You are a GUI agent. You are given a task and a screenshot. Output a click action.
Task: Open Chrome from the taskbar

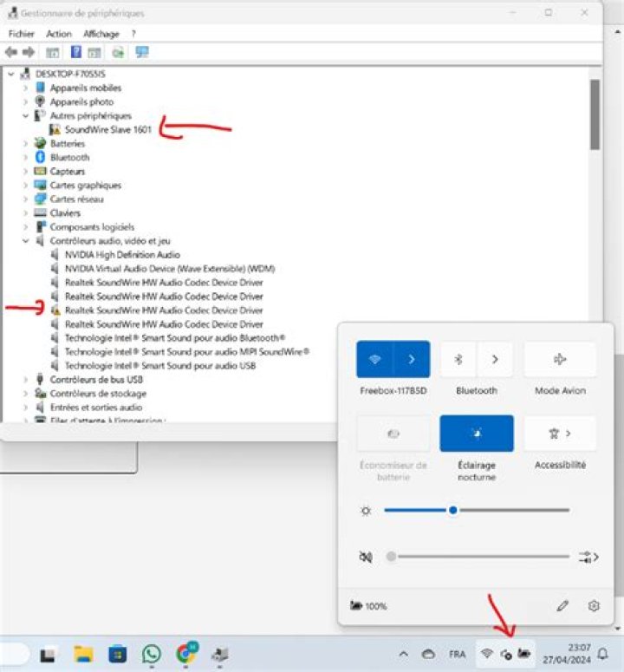(x=185, y=654)
